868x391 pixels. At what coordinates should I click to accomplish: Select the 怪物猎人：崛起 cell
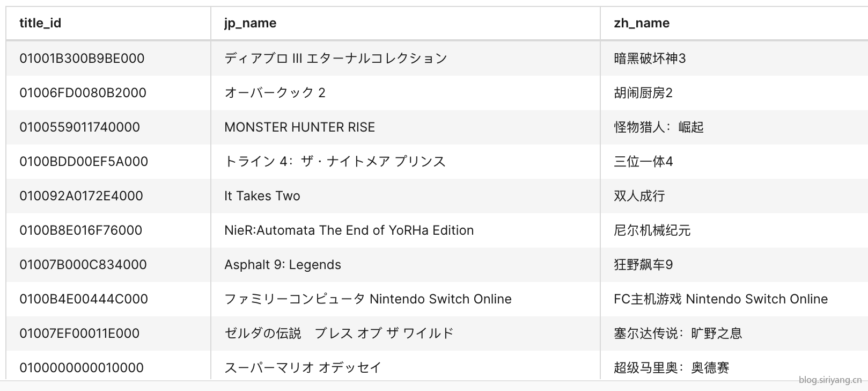click(734, 127)
